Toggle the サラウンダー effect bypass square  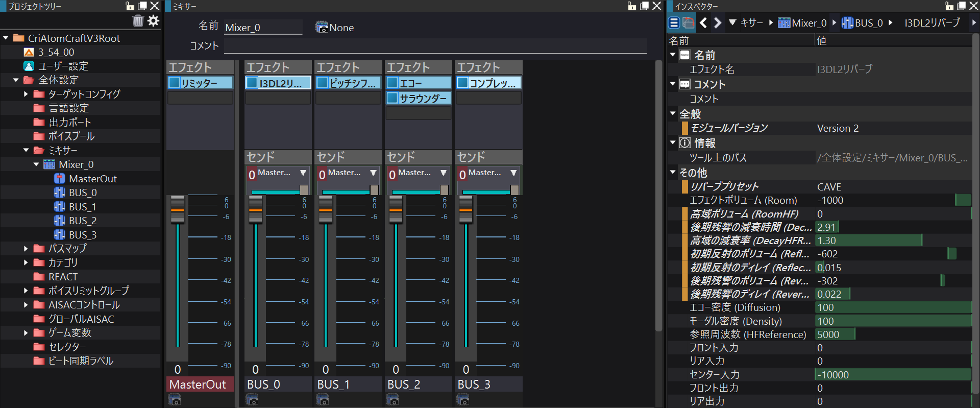pos(393,98)
